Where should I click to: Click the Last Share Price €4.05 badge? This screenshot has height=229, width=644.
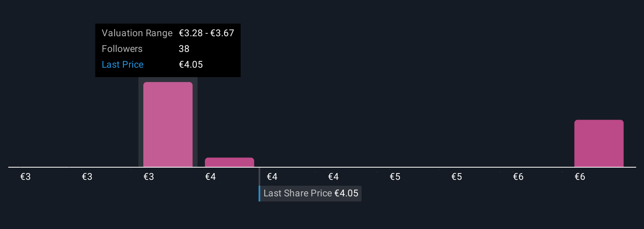[x=310, y=193]
